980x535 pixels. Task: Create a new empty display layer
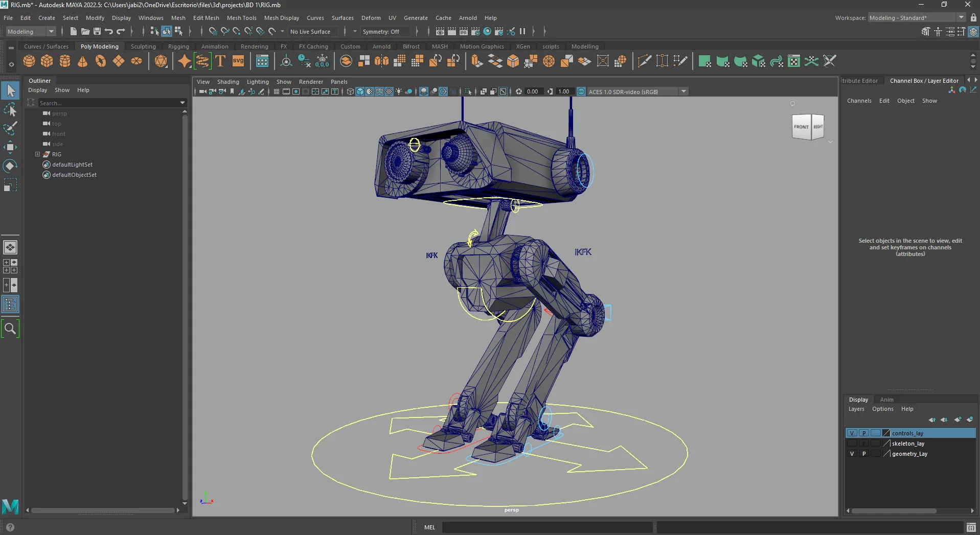[958, 420]
